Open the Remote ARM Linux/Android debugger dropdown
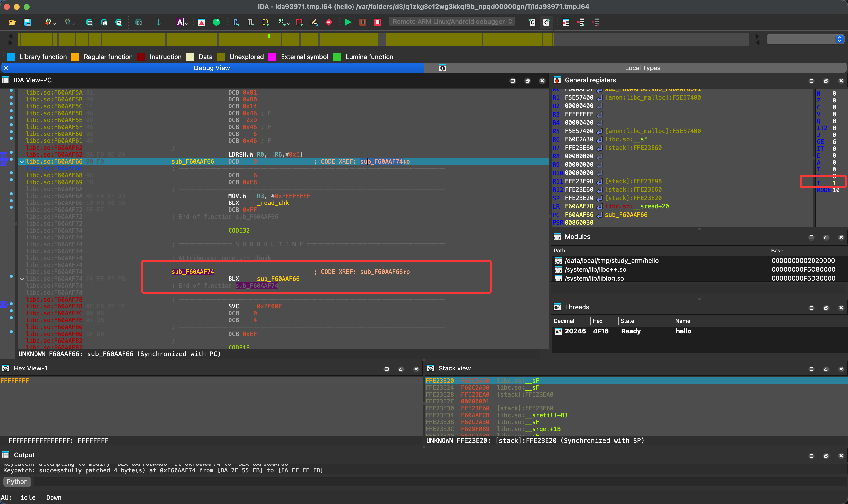848x504 pixels. point(452,22)
